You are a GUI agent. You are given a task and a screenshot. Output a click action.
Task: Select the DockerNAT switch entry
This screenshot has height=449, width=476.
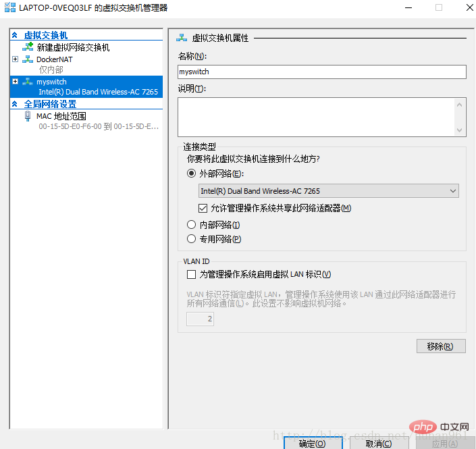(x=54, y=59)
